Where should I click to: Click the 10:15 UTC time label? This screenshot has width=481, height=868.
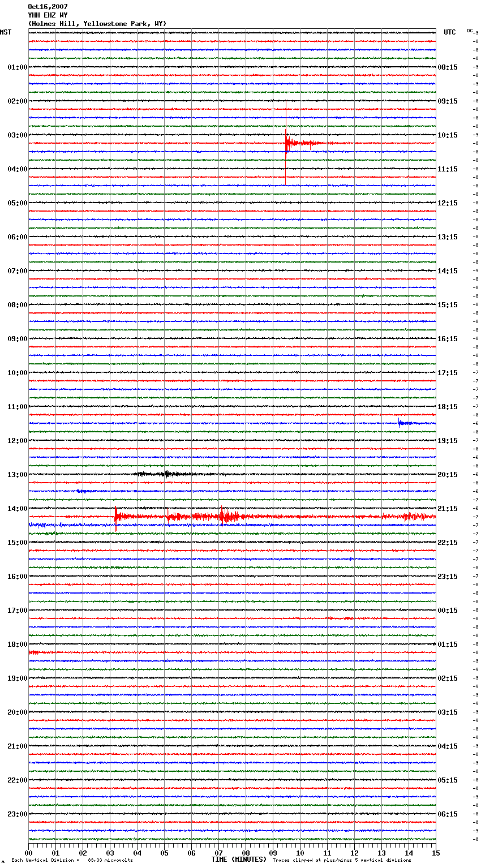(x=448, y=135)
